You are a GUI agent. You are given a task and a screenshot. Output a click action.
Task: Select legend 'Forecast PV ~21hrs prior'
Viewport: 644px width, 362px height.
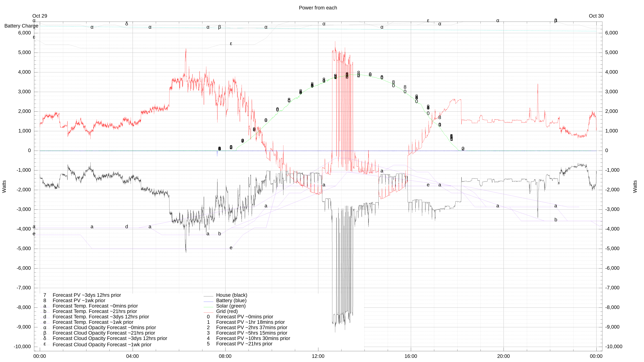click(244, 344)
